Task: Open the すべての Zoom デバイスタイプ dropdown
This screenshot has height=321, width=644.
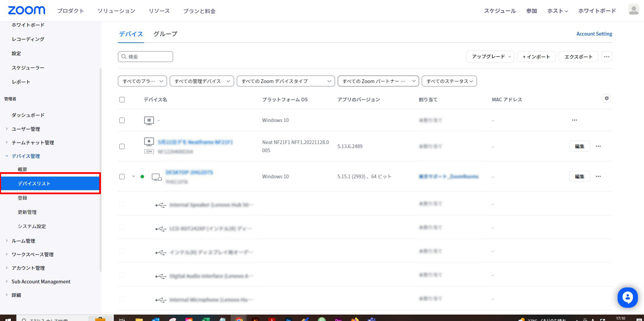Action: [x=286, y=81]
